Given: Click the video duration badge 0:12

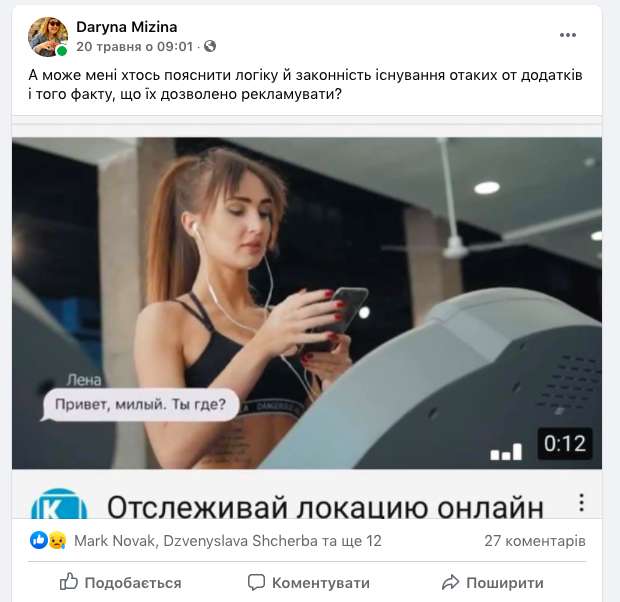Looking at the screenshot, I should click(x=565, y=444).
